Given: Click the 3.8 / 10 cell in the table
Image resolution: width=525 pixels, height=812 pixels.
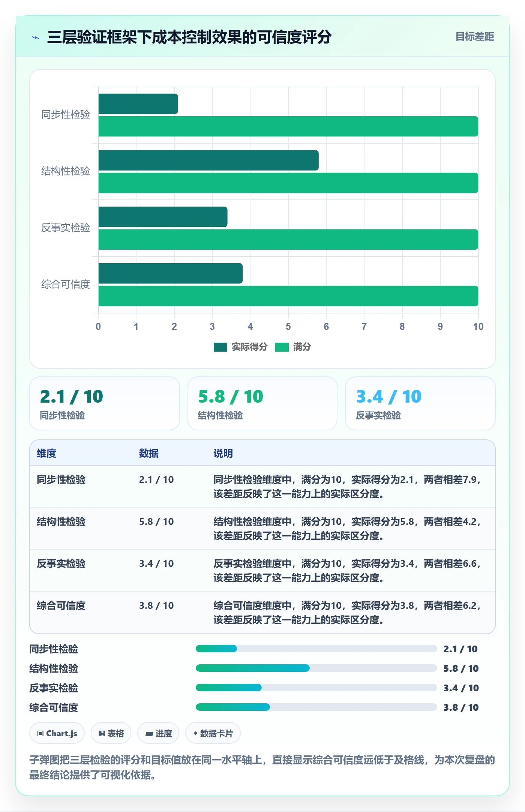Looking at the screenshot, I should 156,605.
